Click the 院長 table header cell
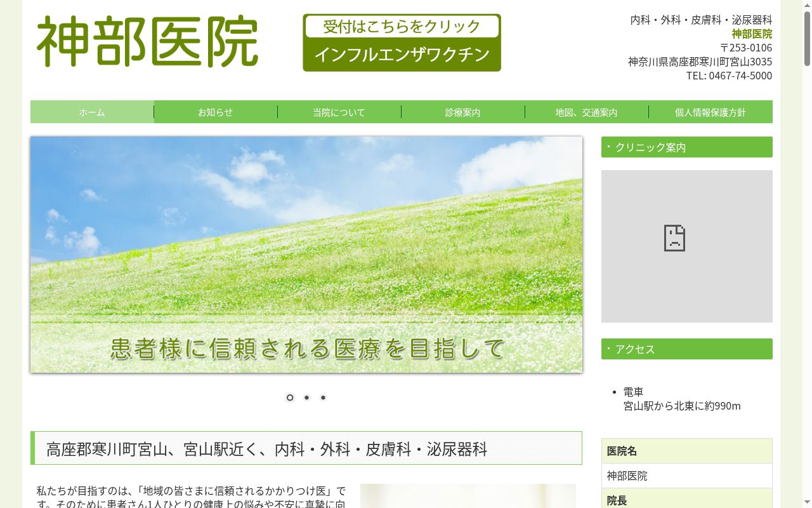812x508 pixels. coord(687,498)
